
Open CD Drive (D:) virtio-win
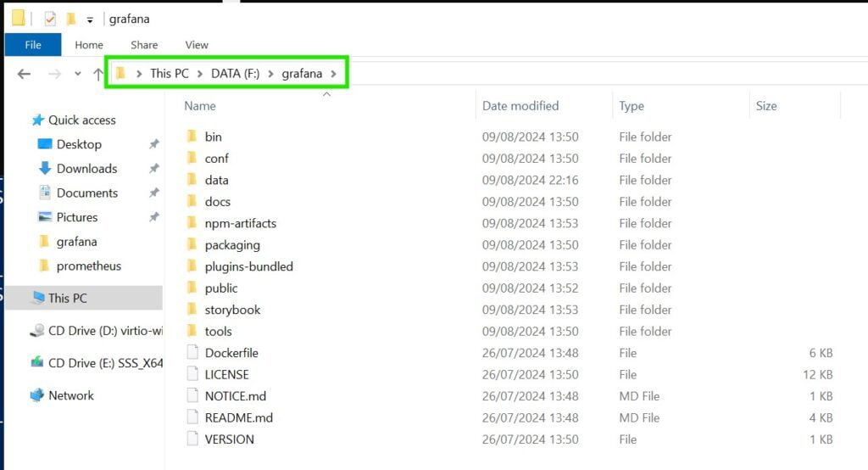[94, 331]
